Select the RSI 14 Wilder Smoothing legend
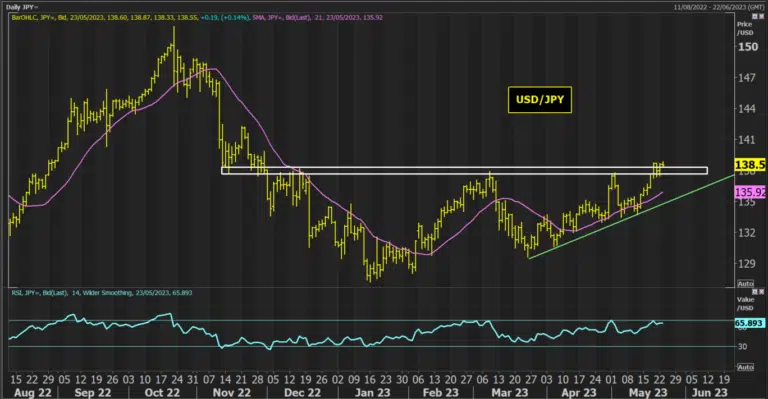 [102, 293]
